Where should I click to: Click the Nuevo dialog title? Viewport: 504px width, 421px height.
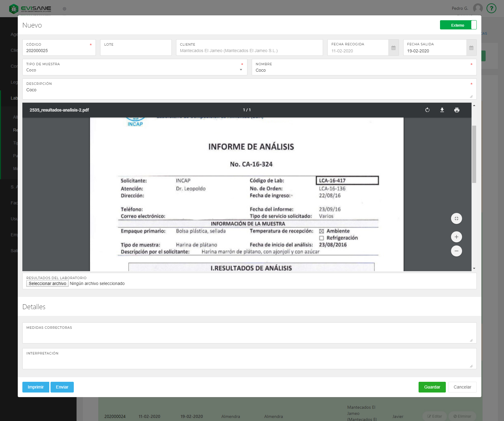pyautogui.click(x=32, y=25)
